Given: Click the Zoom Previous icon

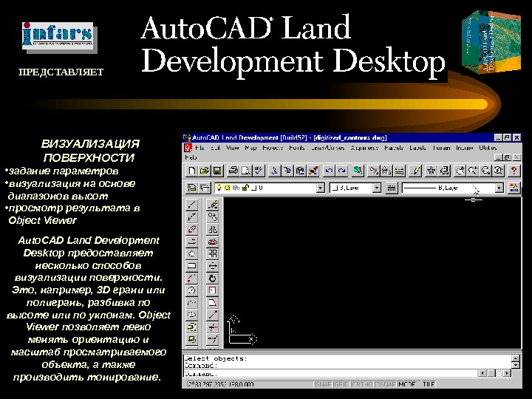Looking at the screenshot, I should tap(498, 171).
